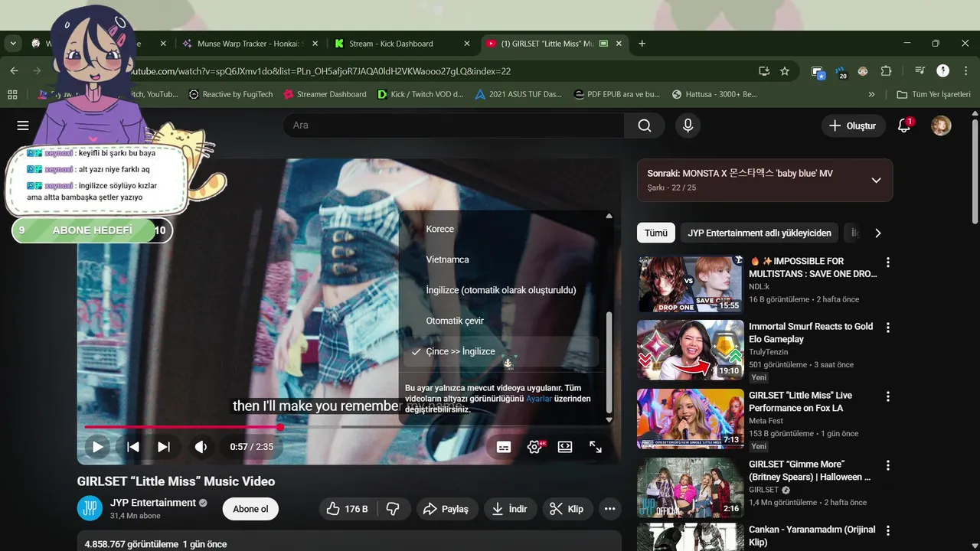Share the video with Paylaş
Viewport: 980px width, 551px height.
coord(446,509)
